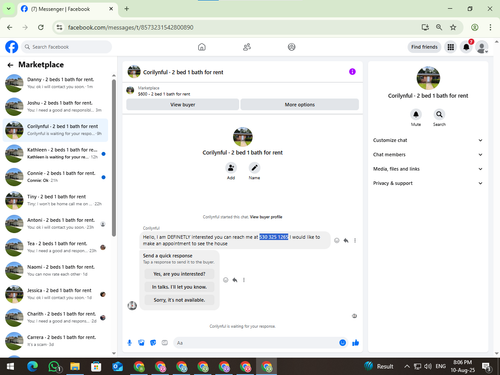
Task: Open Danny 2 beds 1 bath conversation
Action: tap(55, 83)
